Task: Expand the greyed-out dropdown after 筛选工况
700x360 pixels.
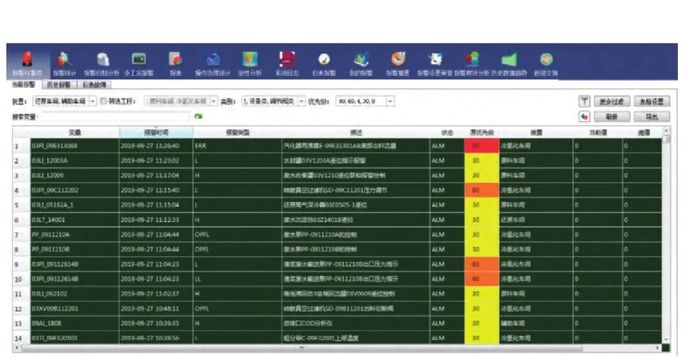Action: click(x=214, y=101)
